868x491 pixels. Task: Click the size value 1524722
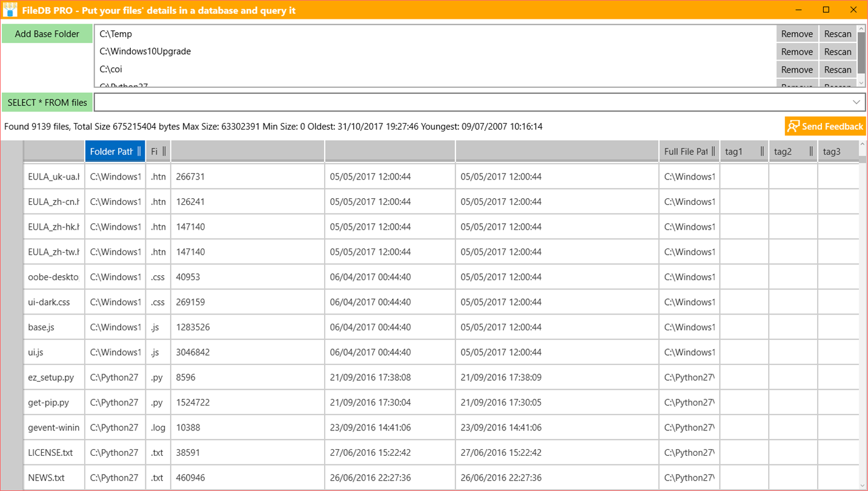[x=193, y=402]
